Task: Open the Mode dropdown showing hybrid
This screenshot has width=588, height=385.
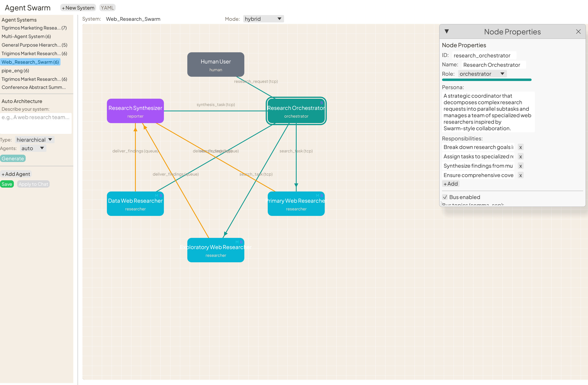Action: 263,19
